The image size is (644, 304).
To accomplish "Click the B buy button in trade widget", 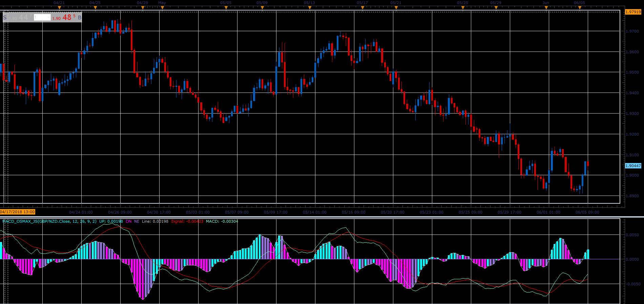I will point(80,17).
